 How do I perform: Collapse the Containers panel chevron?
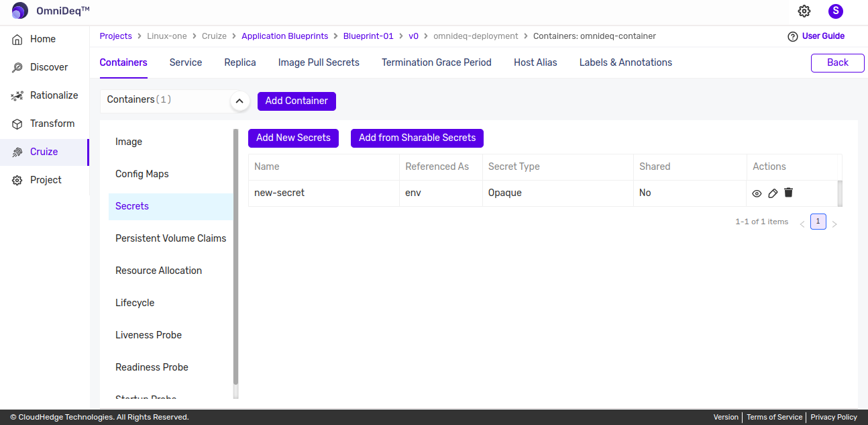coord(239,101)
